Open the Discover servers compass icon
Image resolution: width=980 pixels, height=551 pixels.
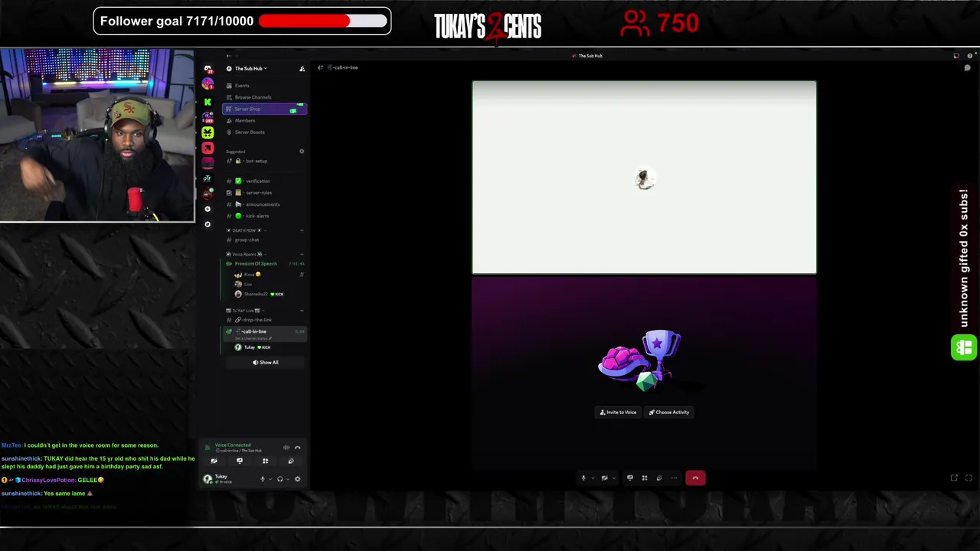tap(207, 224)
